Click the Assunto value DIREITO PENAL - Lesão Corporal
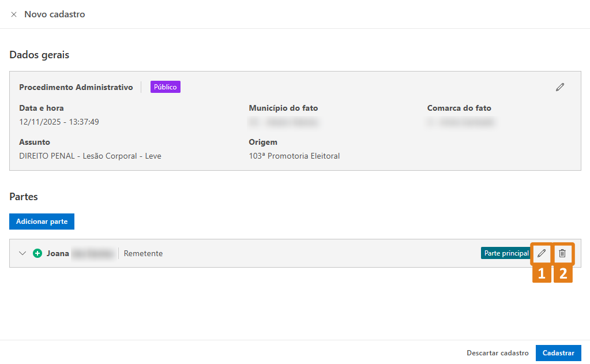 click(x=90, y=156)
